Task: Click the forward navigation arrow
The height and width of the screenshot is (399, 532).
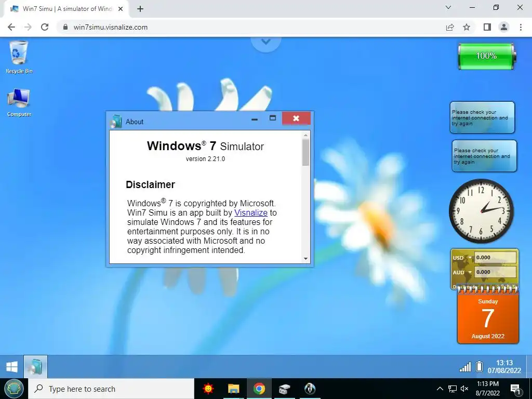Action: coord(28,27)
